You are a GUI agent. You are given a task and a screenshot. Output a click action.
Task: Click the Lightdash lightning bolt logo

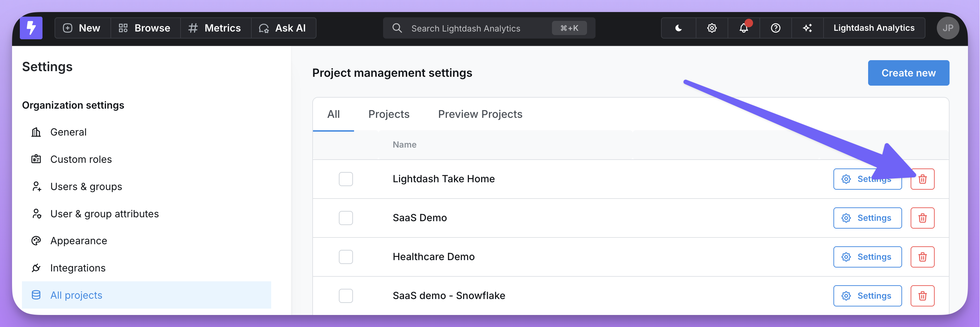31,28
